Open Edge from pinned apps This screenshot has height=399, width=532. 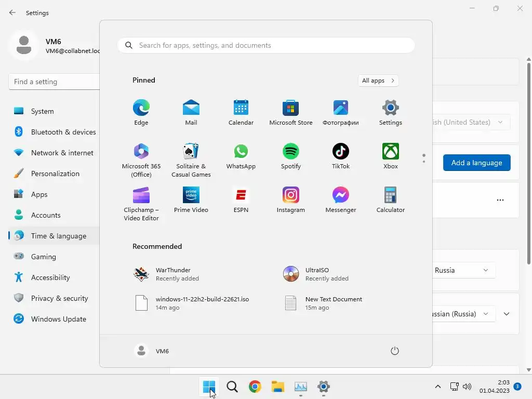click(141, 112)
